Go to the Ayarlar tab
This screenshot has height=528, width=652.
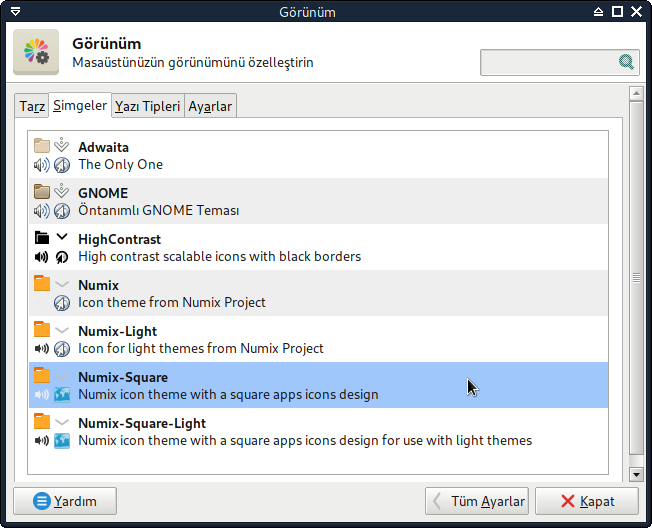[x=210, y=106]
